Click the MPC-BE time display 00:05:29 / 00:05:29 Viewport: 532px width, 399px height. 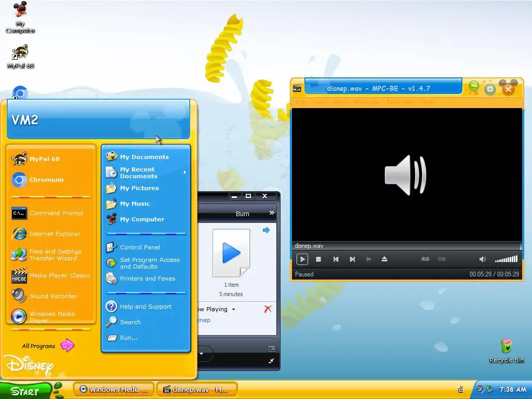pos(494,274)
